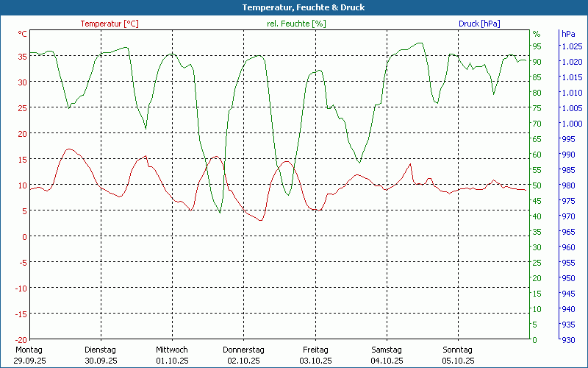
Task: Select the red 'Temperatur [°C]' legend label
Action: pos(110,24)
